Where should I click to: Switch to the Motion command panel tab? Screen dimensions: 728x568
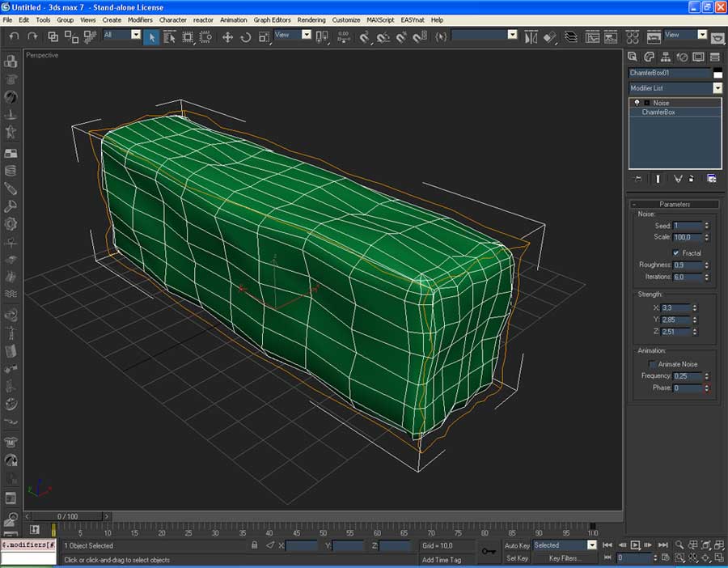pos(682,57)
